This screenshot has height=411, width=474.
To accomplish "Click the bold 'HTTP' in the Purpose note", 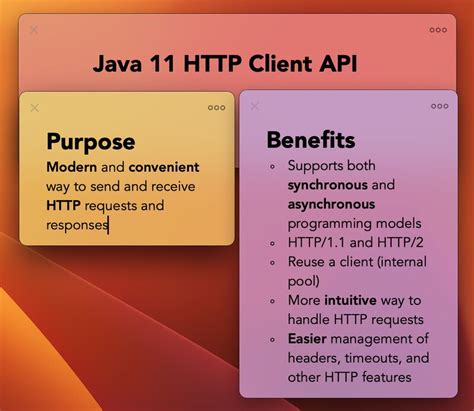I will [x=63, y=205].
